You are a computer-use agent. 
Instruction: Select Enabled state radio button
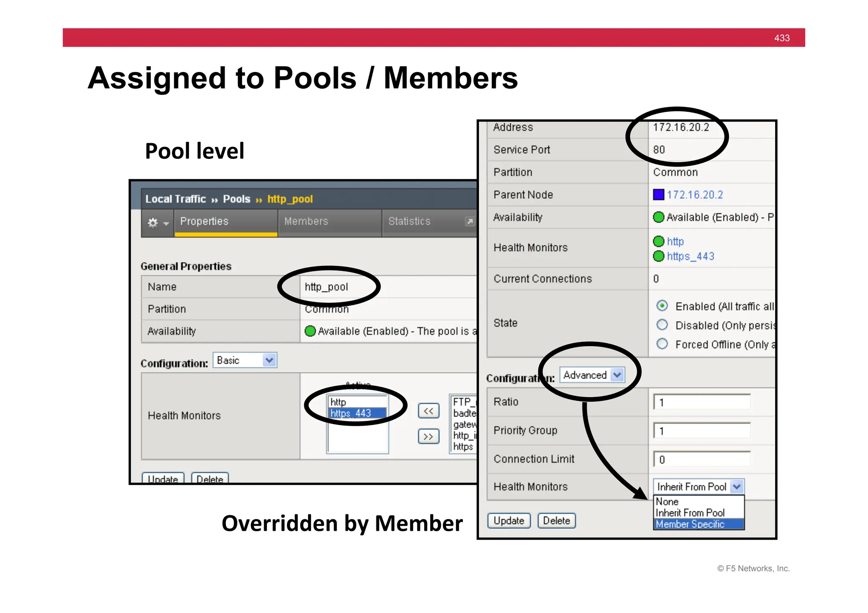662,305
